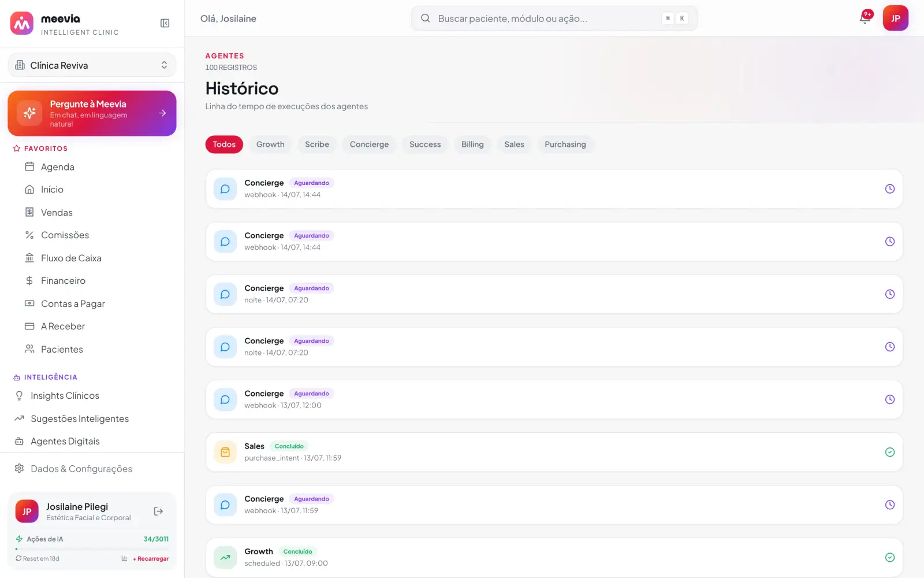Open the usage chart icon beside Recarregar
The width and height of the screenshot is (924, 578).
click(124, 558)
